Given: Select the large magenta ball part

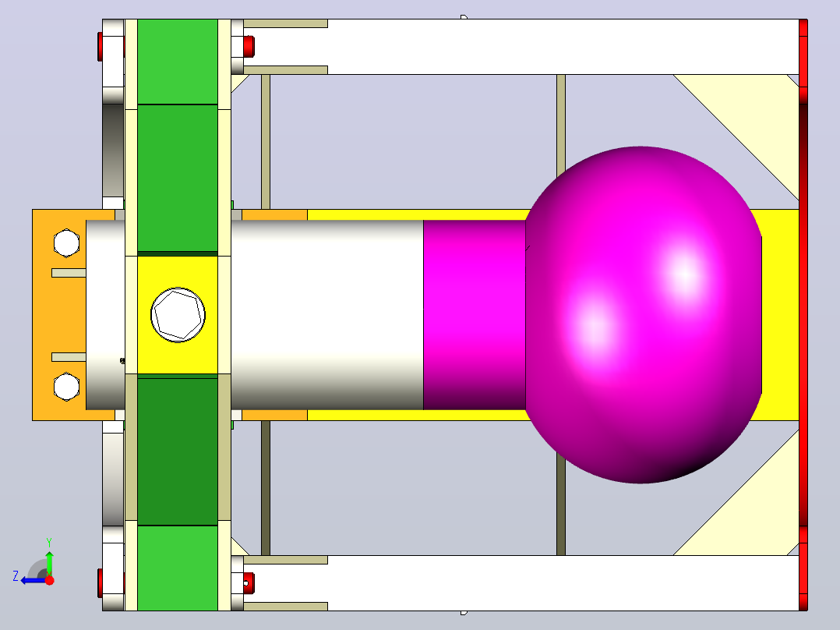Looking at the screenshot, I should click(x=644, y=315).
